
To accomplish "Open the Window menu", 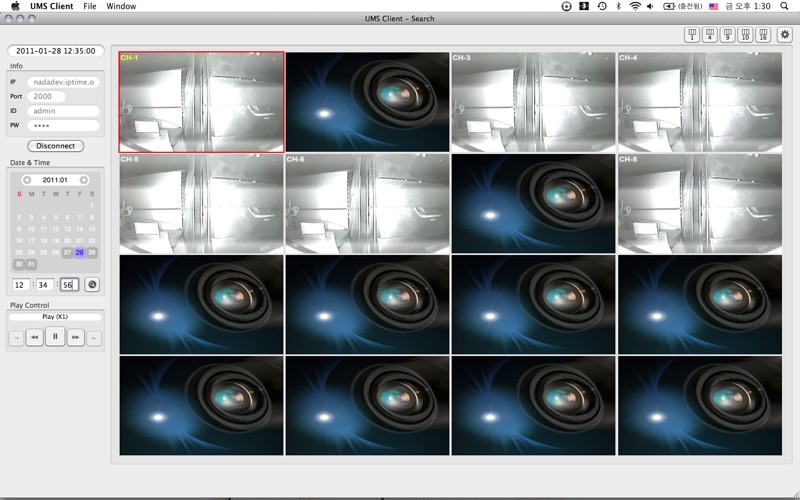I will click(x=121, y=6).
